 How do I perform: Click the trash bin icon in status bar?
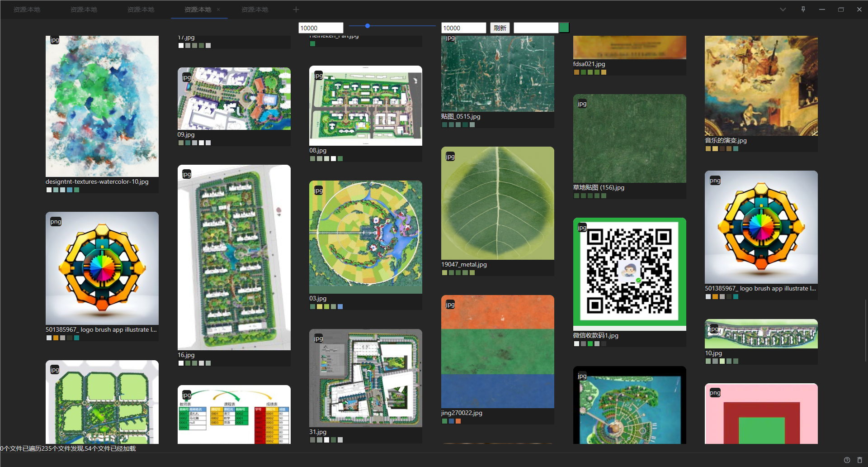859,460
